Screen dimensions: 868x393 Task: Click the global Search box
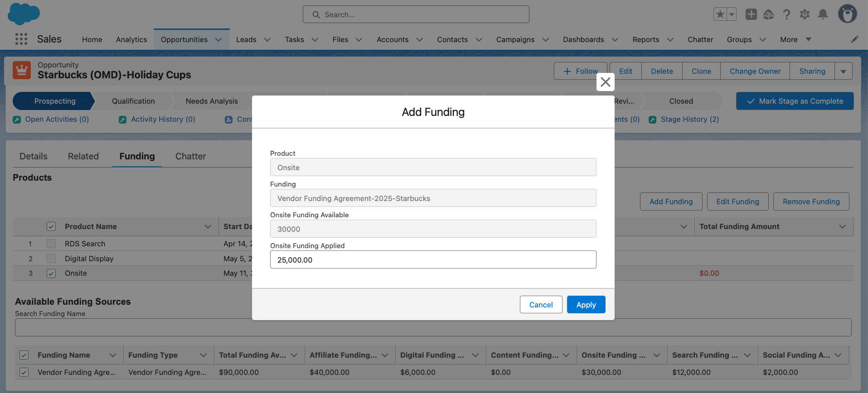pos(416,14)
